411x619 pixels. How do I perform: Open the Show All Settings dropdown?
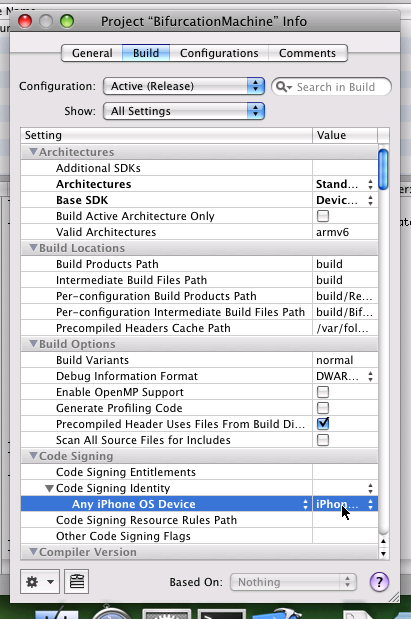pos(184,111)
